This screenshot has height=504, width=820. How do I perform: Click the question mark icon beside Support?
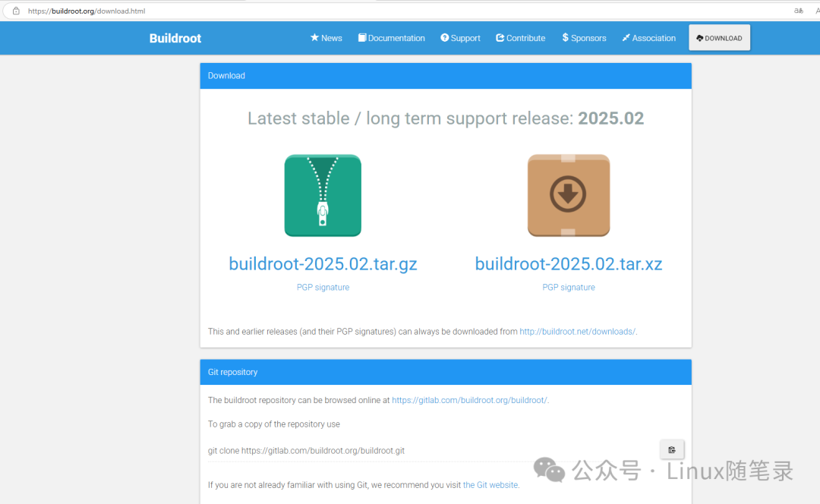[x=444, y=38]
